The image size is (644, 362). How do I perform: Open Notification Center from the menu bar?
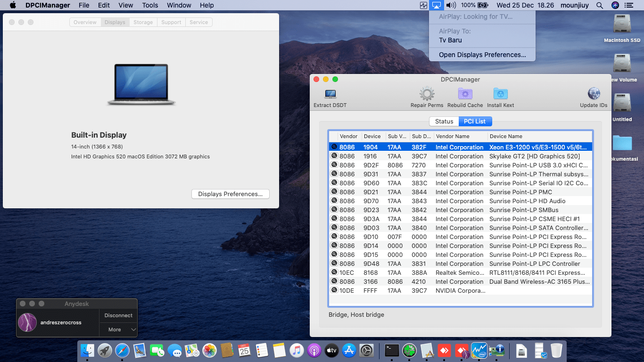tap(628, 5)
